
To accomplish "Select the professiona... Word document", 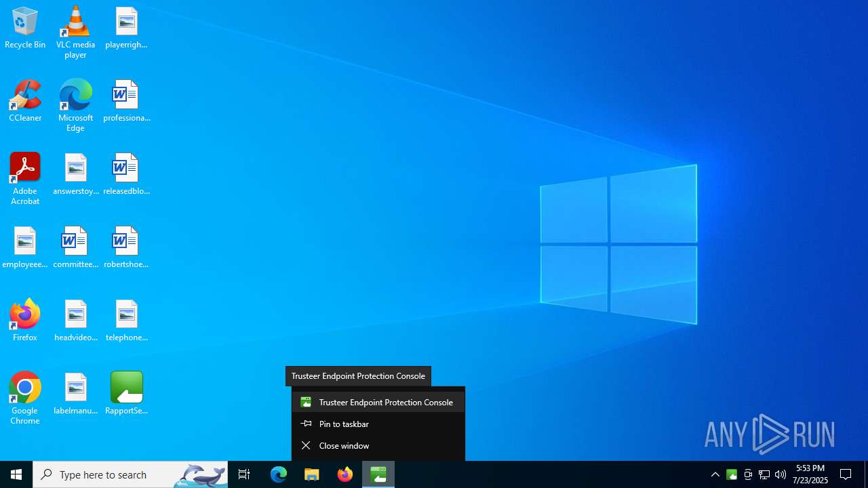I will 126,102.
